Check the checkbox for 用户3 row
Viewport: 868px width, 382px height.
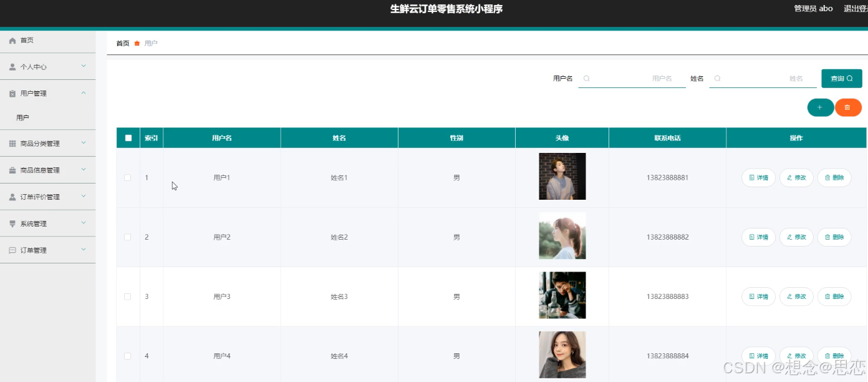click(x=128, y=296)
